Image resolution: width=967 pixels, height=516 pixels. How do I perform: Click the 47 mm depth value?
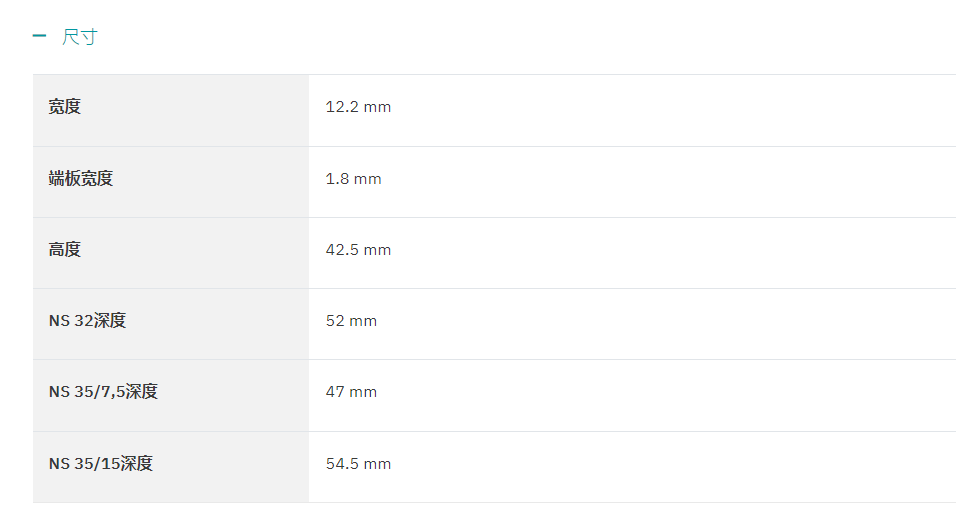pos(352,391)
